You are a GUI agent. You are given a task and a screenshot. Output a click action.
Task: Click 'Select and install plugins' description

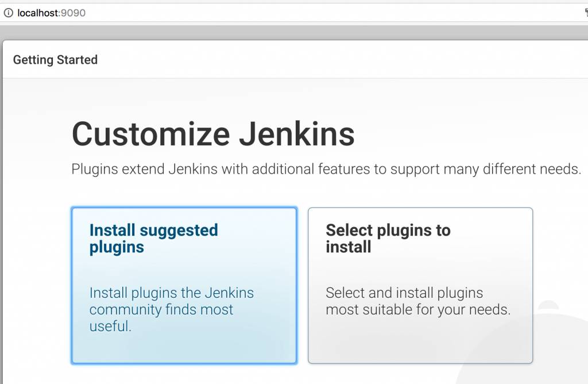pos(418,301)
